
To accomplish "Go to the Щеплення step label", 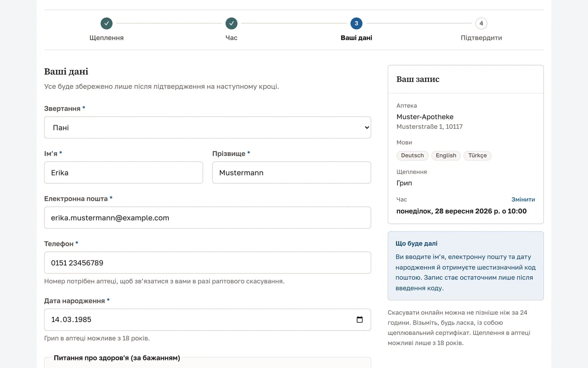I will pyautogui.click(x=107, y=38).
